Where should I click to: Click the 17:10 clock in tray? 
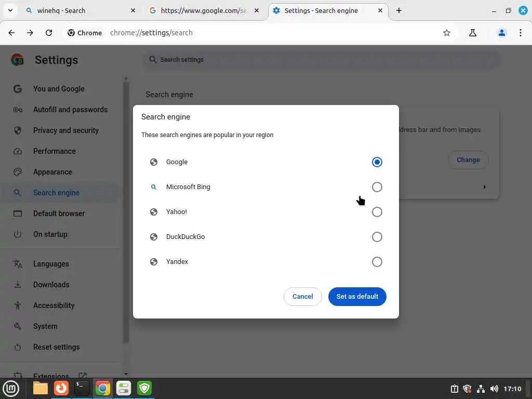512,389
